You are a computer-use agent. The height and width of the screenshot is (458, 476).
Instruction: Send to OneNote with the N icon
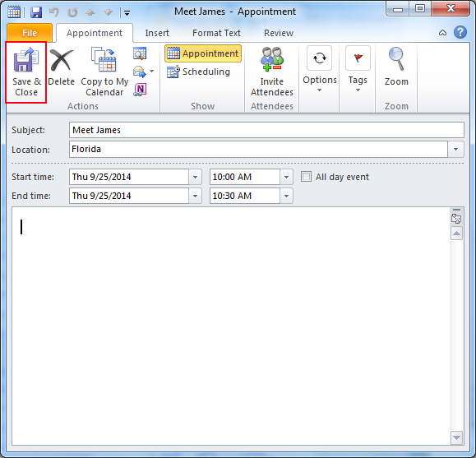click(x=140, y=90)
